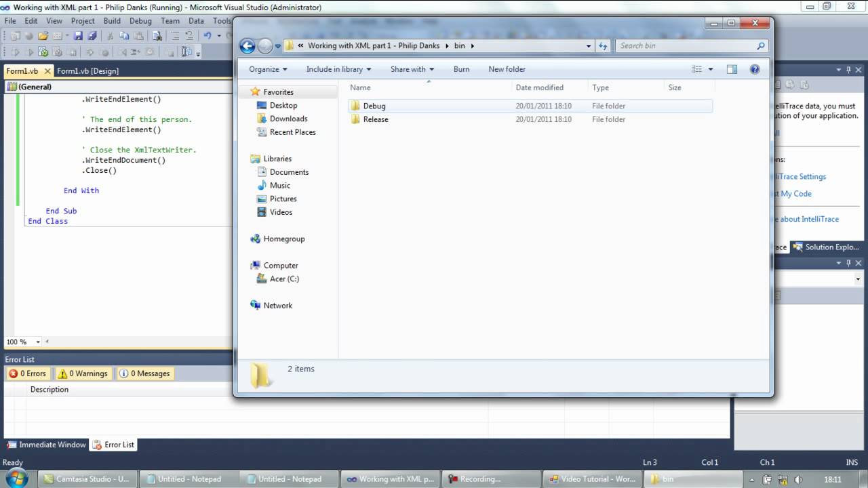The width and height of the screenshot is (868, 488).
Task: Click the Cut scissors icon
Action: [111, 35]
